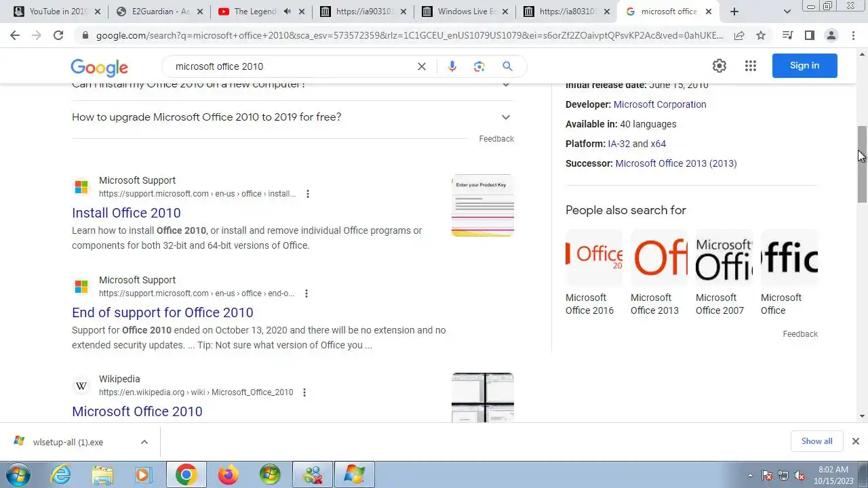This screenshot has width=868, height=488.
Task: Click the Sign in button
Action: point(804,66)
